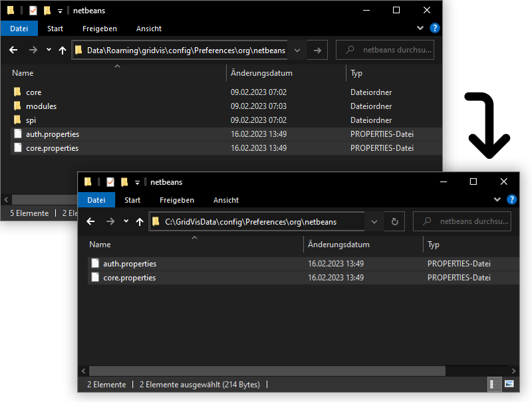Screen dimensions: 532x402
Task: Expand the address bar history dropdown in the GridVisData window
Action: click(x=374, y=221)
